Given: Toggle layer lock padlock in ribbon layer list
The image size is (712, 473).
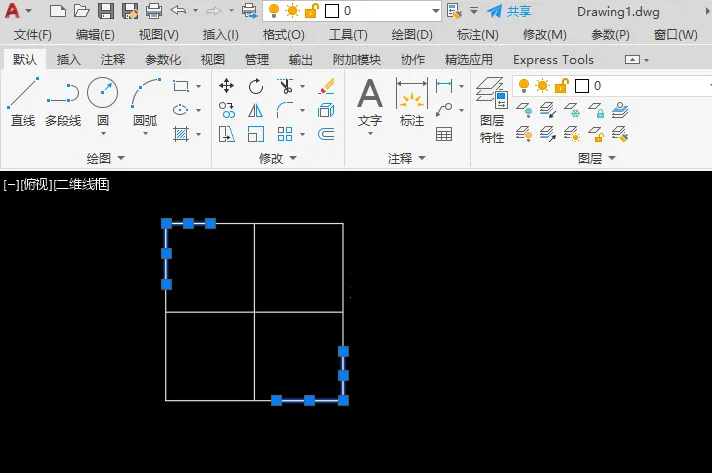Looking at the screenshot, I should point(562,85).
